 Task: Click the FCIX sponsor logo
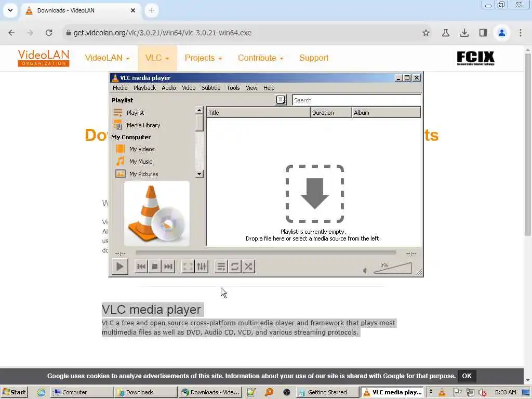475,58
